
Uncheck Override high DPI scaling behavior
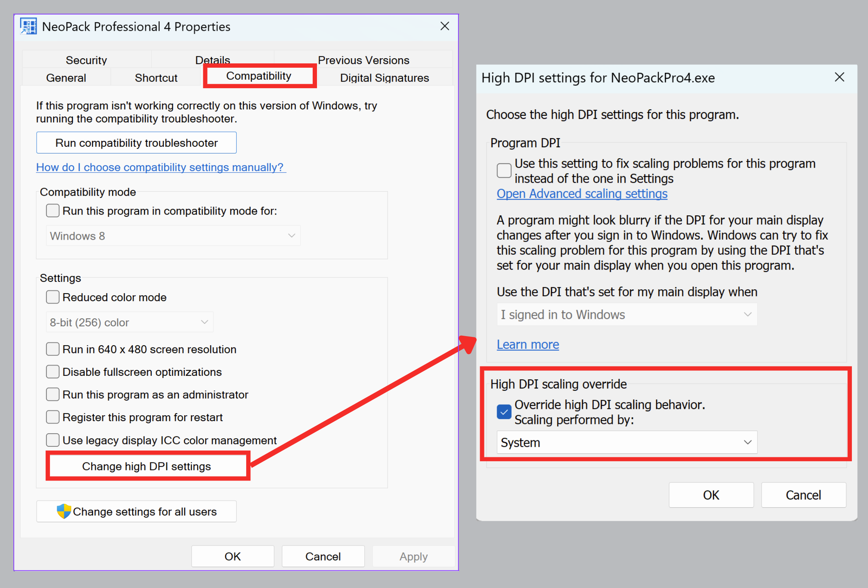coord(504,412)
